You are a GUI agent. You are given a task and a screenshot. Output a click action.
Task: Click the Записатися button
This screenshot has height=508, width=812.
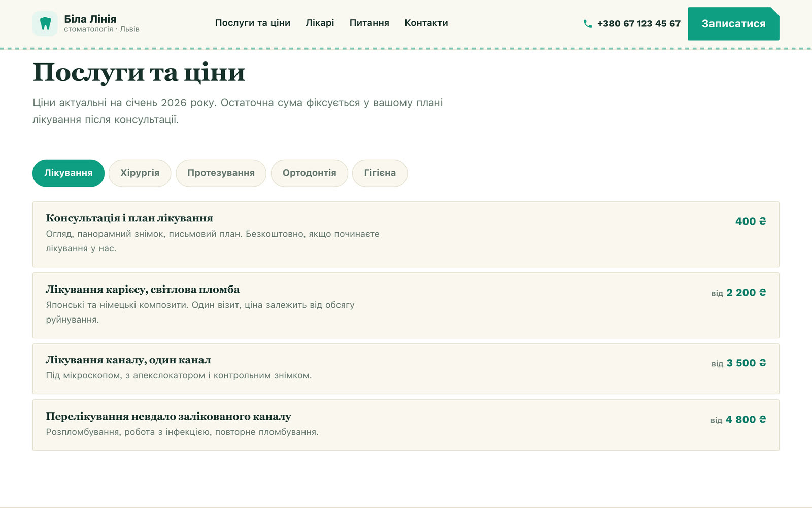point(733,23)
